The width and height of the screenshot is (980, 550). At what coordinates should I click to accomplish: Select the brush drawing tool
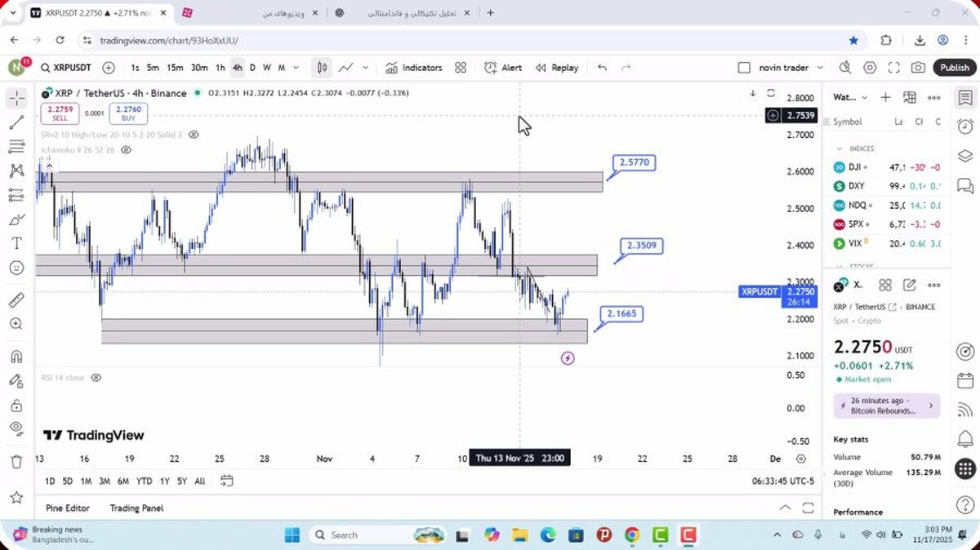coord(16,220)
